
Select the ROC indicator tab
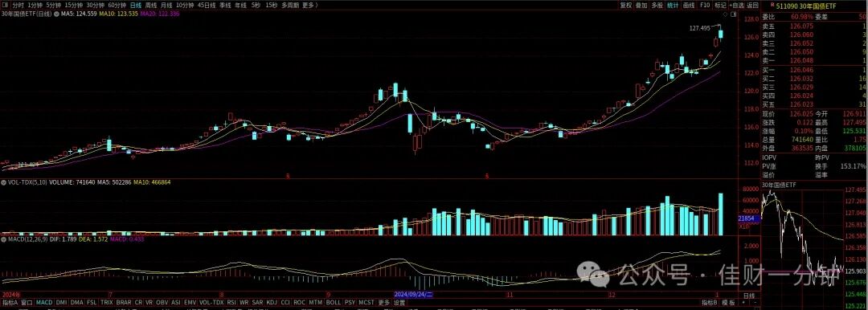tap(300, 302)
